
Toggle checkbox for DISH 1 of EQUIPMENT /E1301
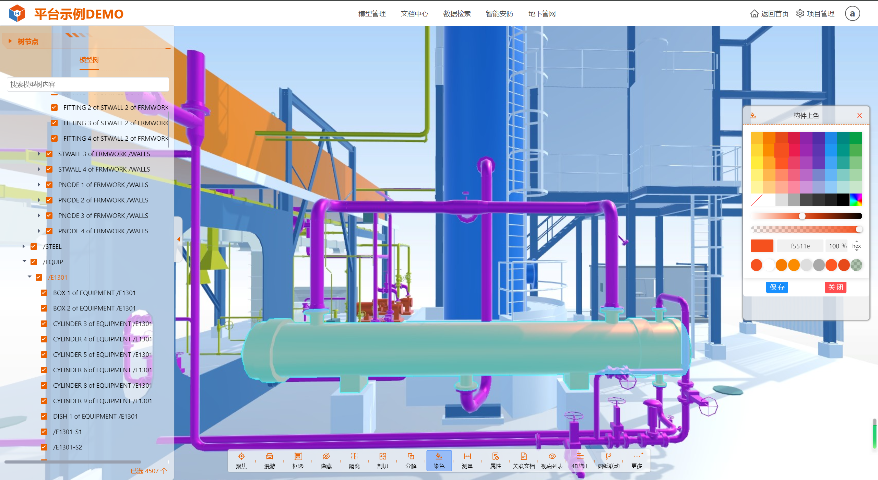coord(44,416)
